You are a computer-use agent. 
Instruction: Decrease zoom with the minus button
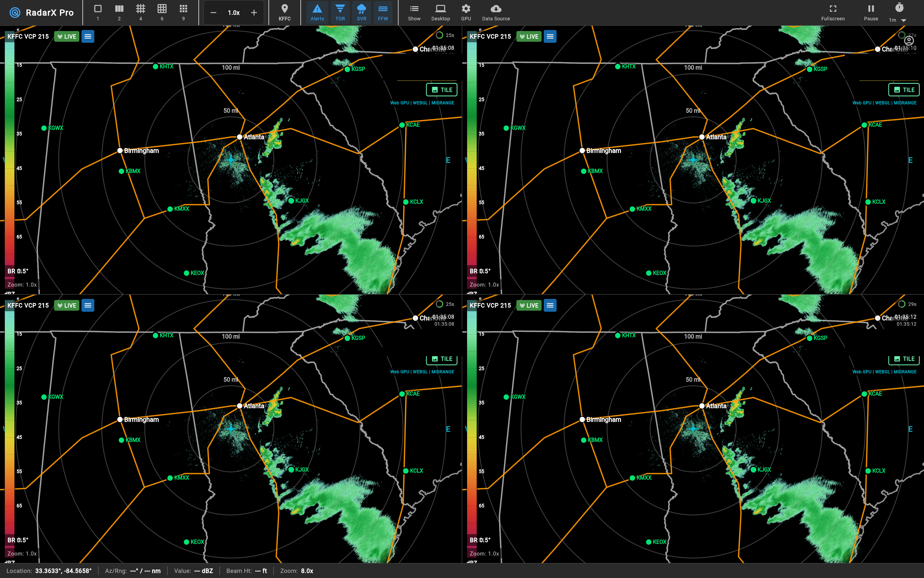213,13
